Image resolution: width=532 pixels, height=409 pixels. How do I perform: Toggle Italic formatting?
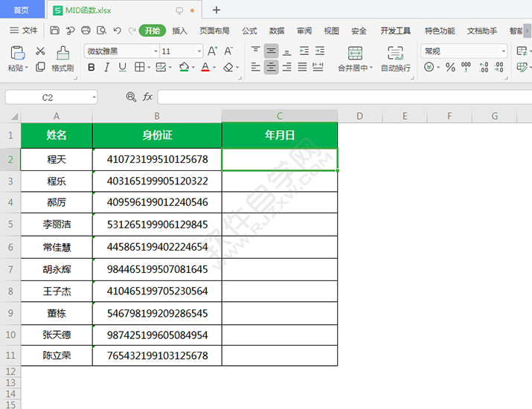point(106,68)
